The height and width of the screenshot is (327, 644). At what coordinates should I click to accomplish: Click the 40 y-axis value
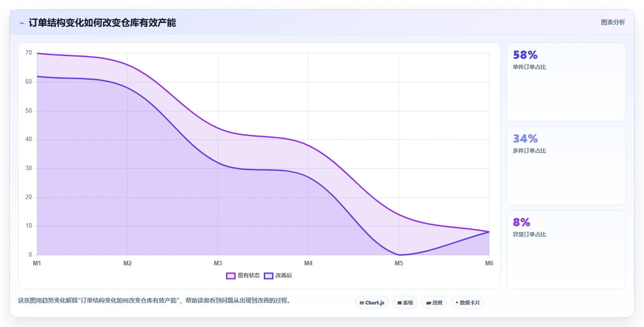29,139
